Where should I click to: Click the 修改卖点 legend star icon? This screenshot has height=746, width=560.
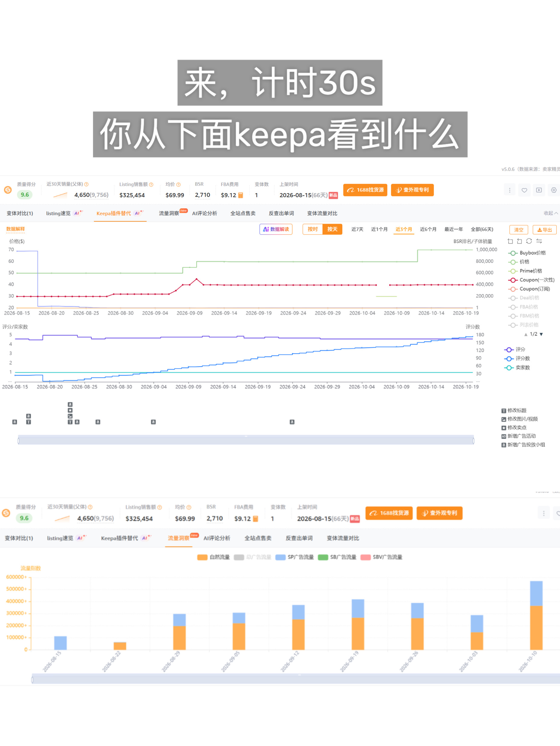click(x=504, y=428)
